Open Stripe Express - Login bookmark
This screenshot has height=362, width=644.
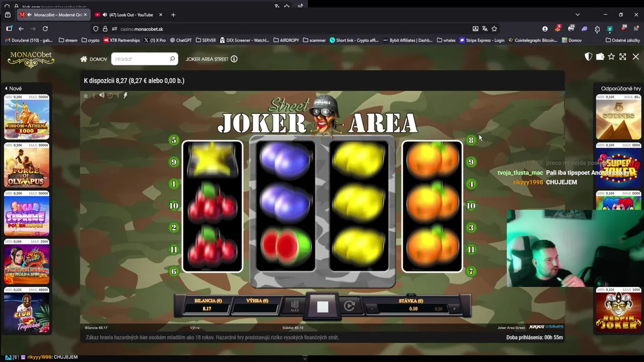482,40
